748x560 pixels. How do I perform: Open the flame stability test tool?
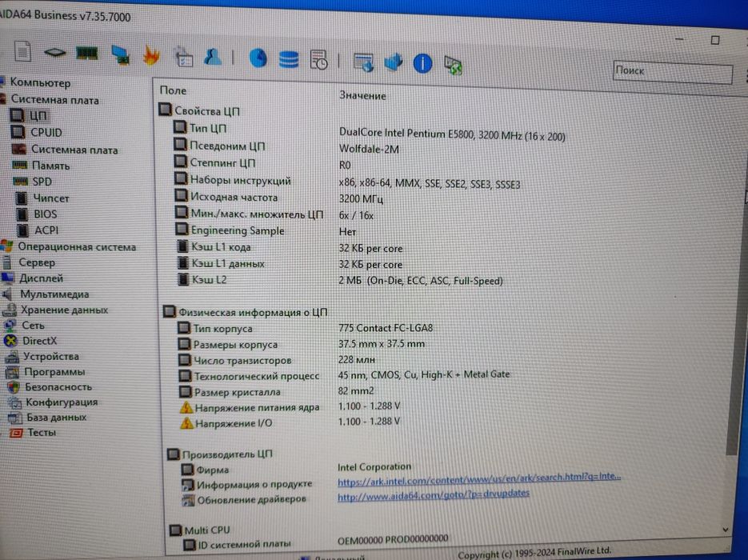[x=151, y=55]
